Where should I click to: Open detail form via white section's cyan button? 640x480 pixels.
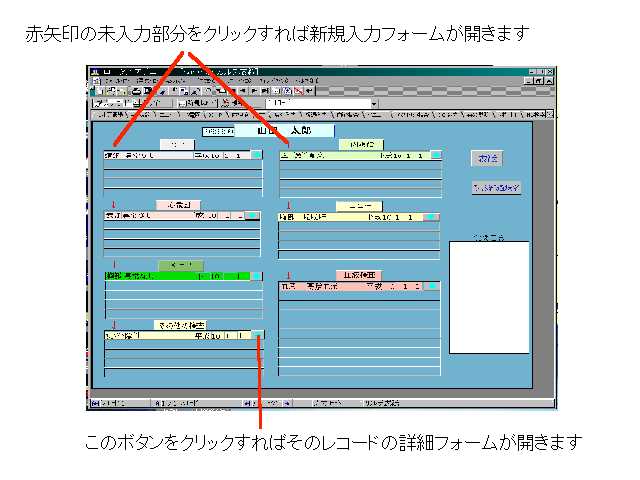pyautogui.click(x=256, y=155)
